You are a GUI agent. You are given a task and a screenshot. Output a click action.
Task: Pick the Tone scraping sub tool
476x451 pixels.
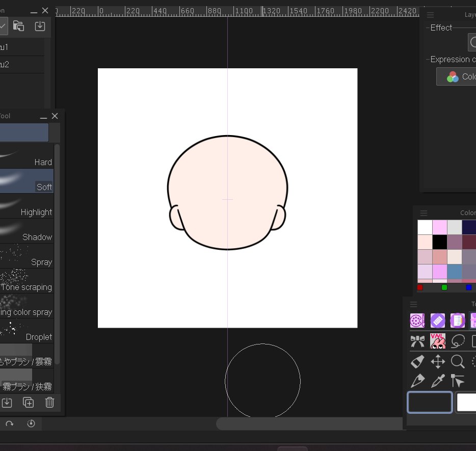[27, 281]
